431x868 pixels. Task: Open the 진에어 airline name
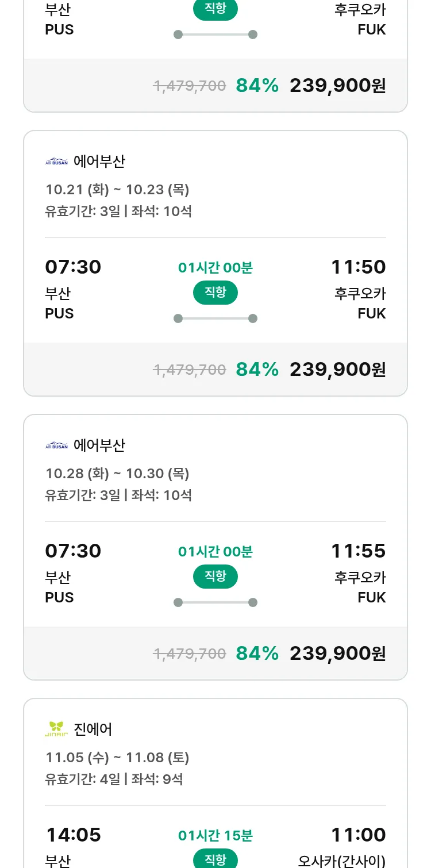[x=93, y=729]
